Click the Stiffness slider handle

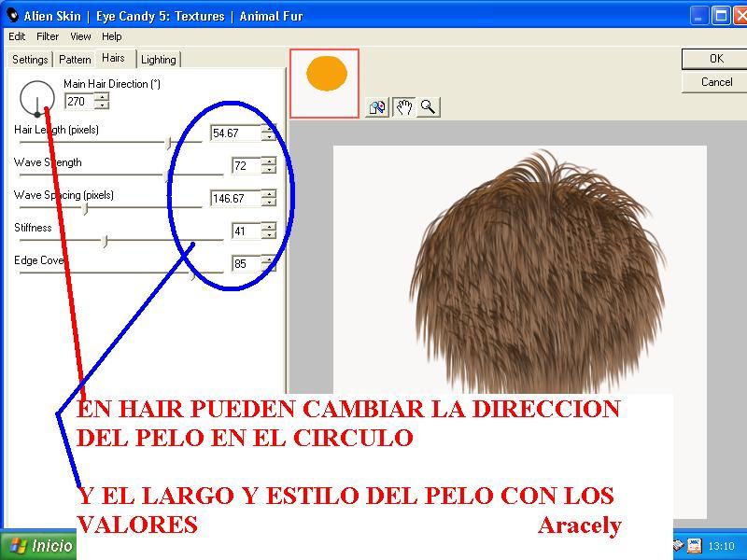pyautogui.click(x=106, y=241)
